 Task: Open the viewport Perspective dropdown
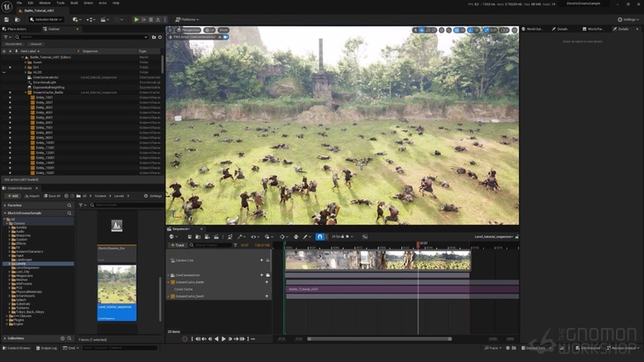(x=188, y=30)
